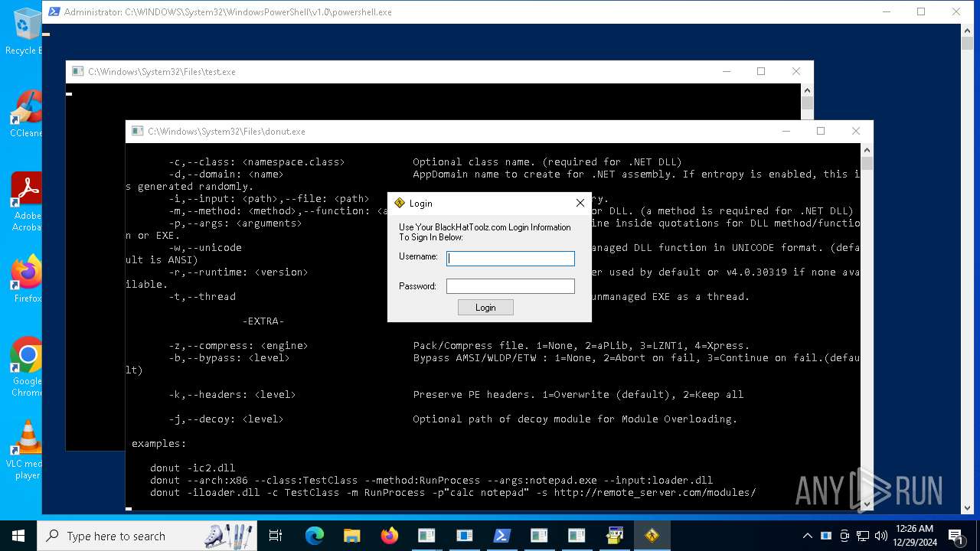The height and width of the screenshot is (551, 980).
Task: Maximize the test.exe console window
Action: click(x=761, y=72)
